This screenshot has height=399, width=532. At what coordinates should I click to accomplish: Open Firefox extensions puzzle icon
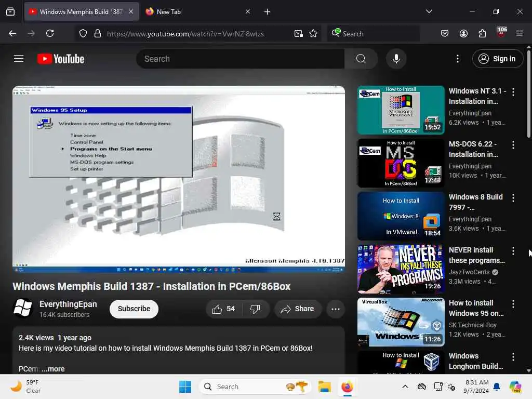coord(482,34)
